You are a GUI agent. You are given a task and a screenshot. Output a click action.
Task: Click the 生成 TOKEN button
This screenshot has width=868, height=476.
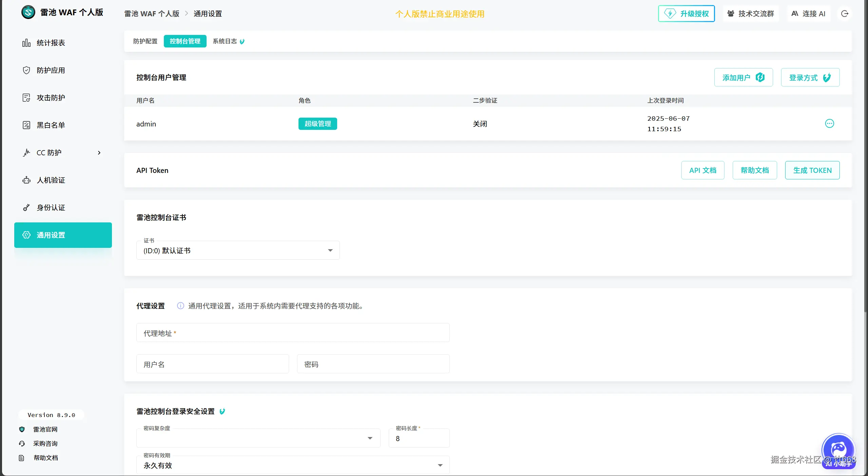tap(812, 170)
